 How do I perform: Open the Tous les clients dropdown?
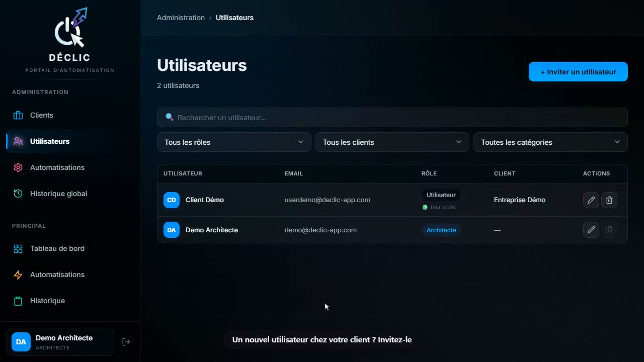(x=392, y=142)
